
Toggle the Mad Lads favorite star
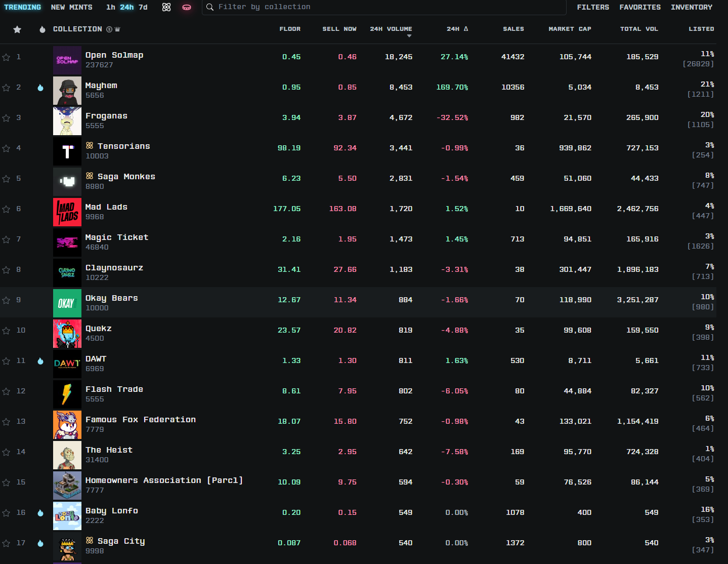coord(6,209)
